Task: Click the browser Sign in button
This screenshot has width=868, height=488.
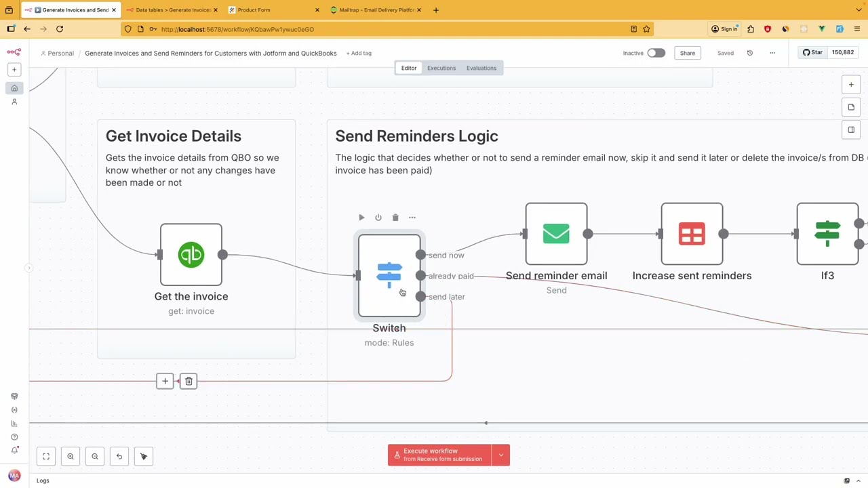Action: [x=724, y=29]
